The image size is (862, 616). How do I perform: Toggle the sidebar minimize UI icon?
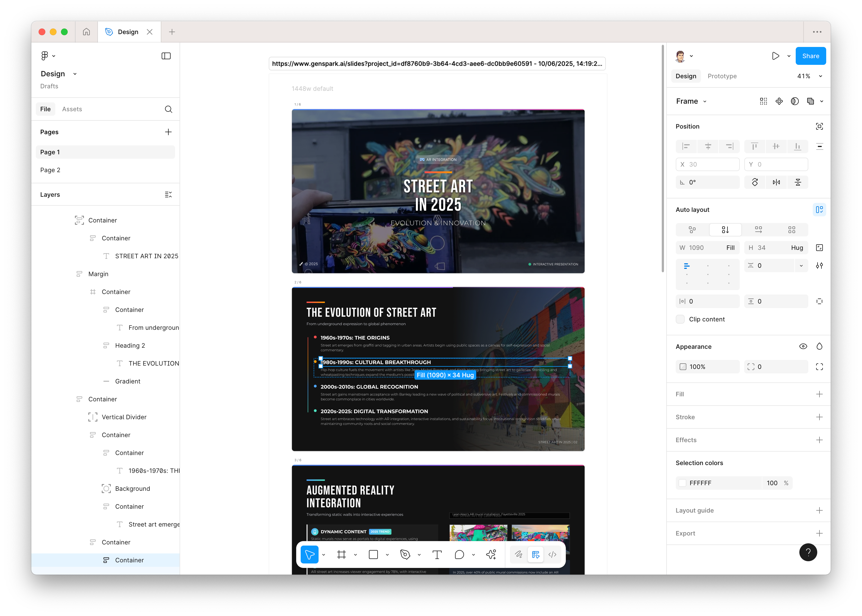click(x=166, y=56)
